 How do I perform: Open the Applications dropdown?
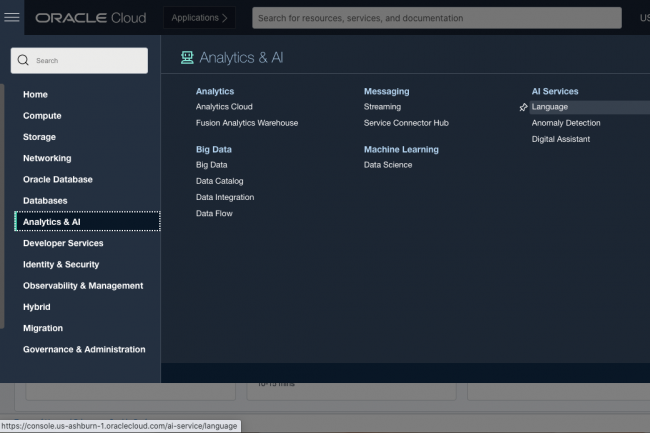pyautogui.click(x=199, y=18)
